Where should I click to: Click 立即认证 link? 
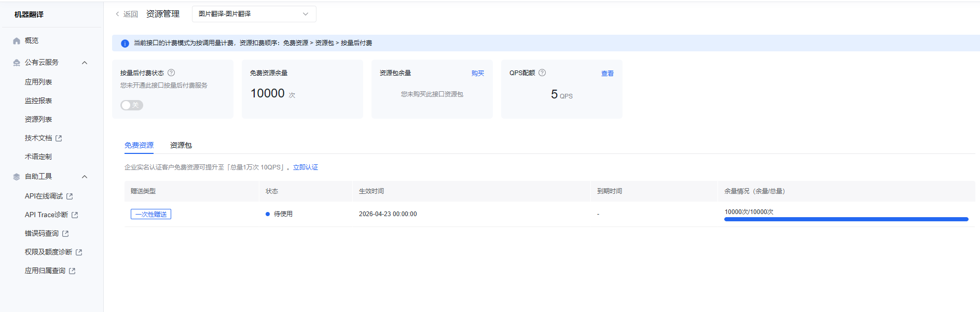pos(306,167)
